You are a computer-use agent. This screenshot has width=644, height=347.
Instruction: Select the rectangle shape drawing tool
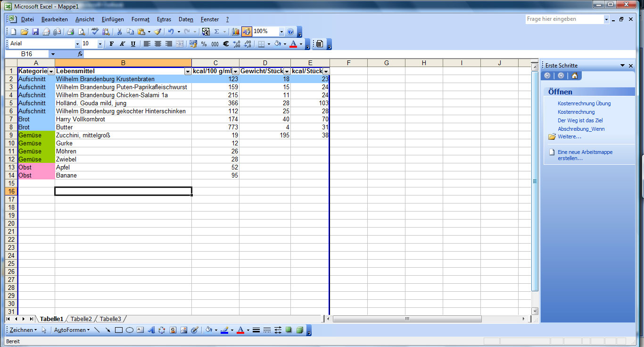pos(119,330)
